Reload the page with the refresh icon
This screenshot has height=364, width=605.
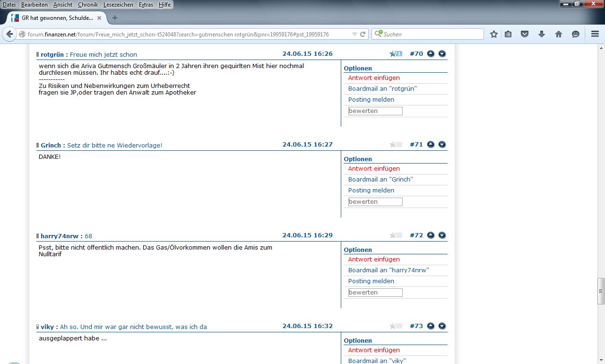tap(363, 34)
